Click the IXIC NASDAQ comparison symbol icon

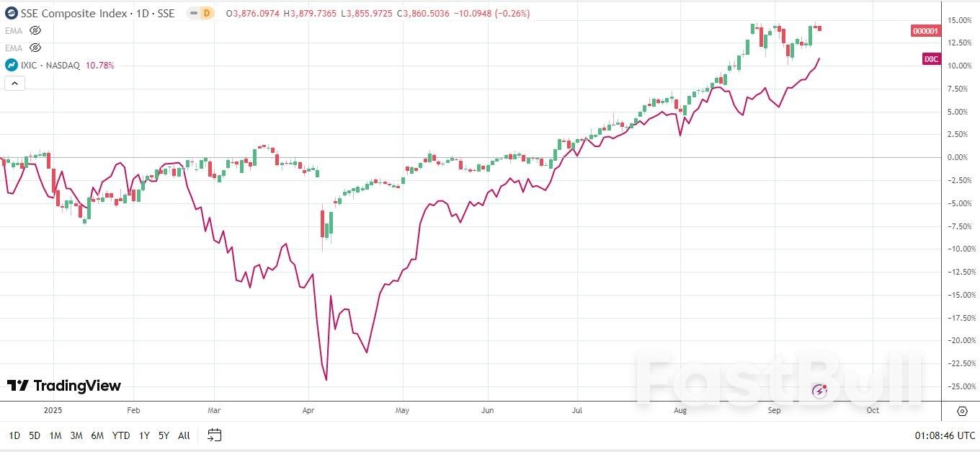(x=12, y=65)
